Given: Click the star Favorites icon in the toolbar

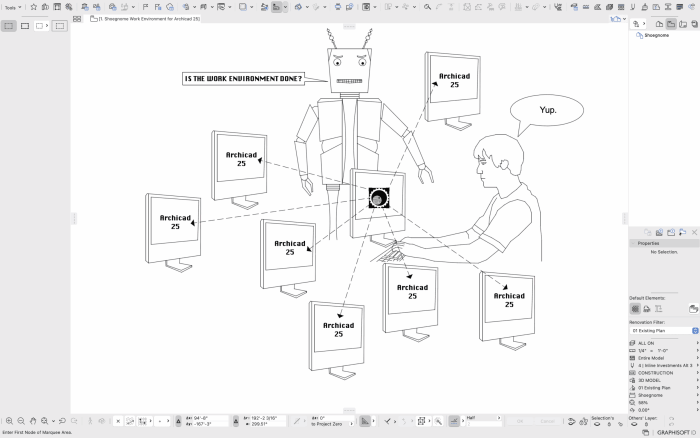Looking at the screenshot, I should (33, 7).
